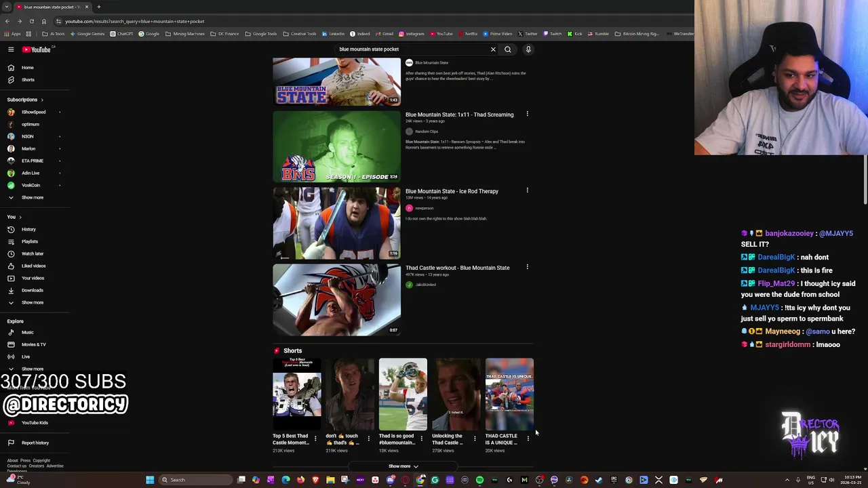The width and height of the screenshot is (868, 488).
Task: Open the Google Gemini bookmark
Action: click(87, 34)
